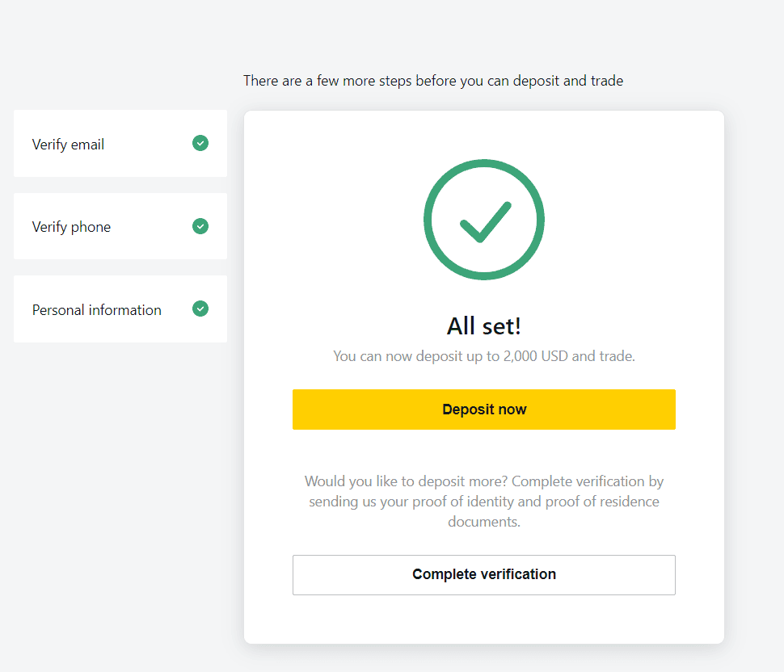784x672 pixels.
Task: Click the Personal information label text
Action: (97, 310)
